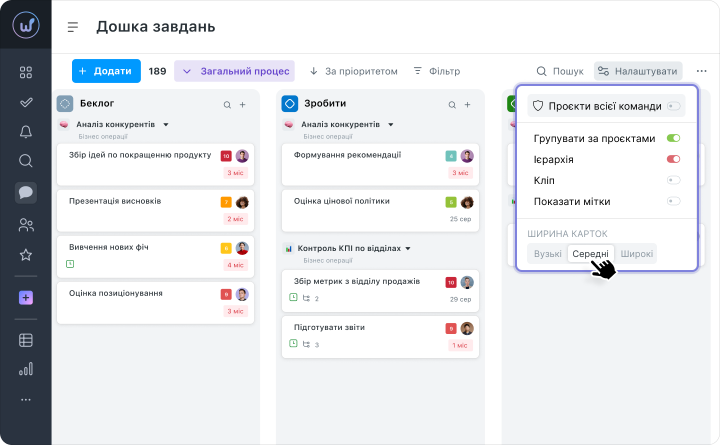Open the chat messages sidebar icon
The image size is (720, 445).
(26, 193)
